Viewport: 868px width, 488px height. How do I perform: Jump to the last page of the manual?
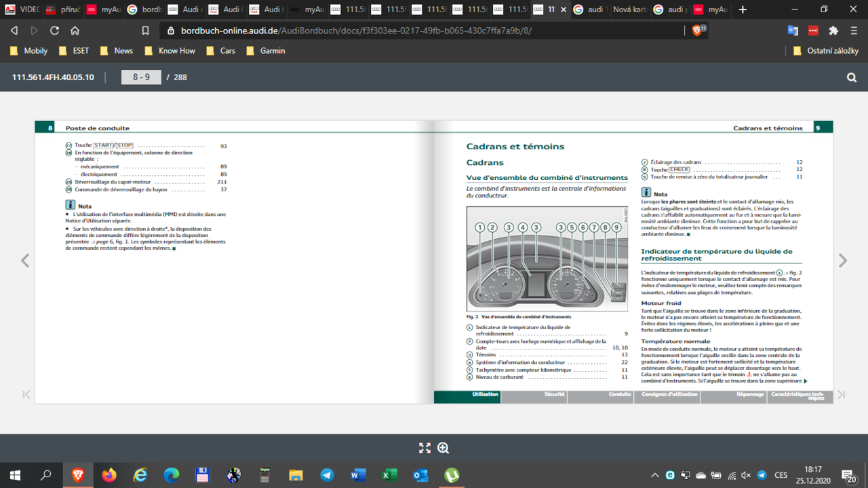click(841, 394)
